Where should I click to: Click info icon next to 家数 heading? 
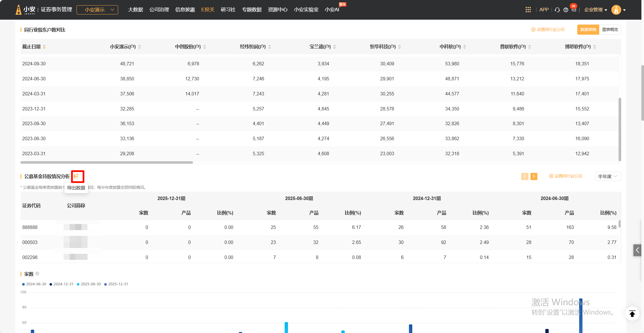pyautogui.click(x=37, y=274)
